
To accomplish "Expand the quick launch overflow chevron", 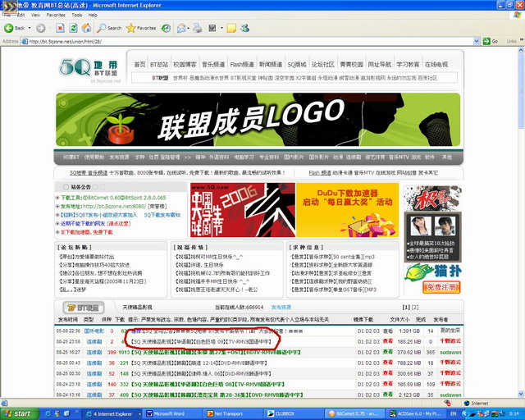I will coord(76,412).
